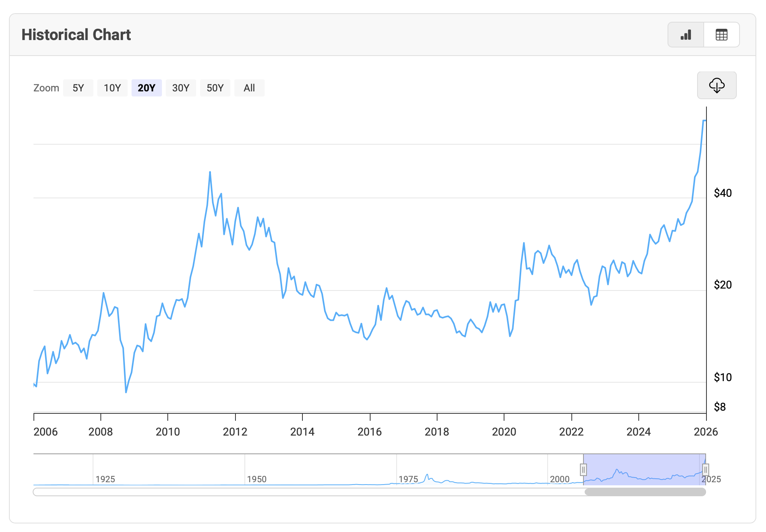
Task: Switch to table view icon
Action: point(721,35)
